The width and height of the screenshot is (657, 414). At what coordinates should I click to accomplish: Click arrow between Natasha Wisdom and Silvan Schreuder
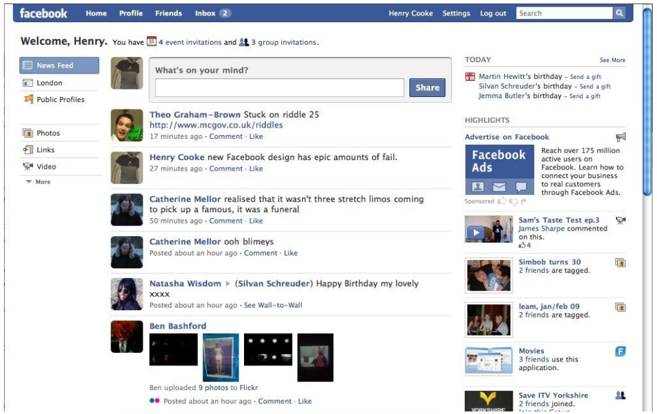(228, 284)
